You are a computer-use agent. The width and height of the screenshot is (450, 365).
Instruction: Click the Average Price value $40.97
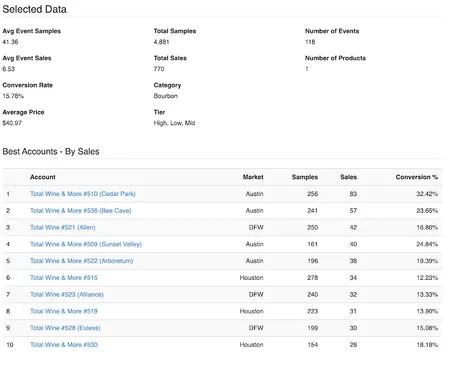click(x=12, y=123)
